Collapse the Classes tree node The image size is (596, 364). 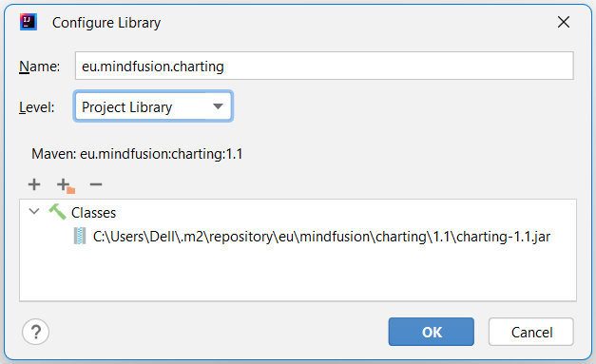[34, 211]
